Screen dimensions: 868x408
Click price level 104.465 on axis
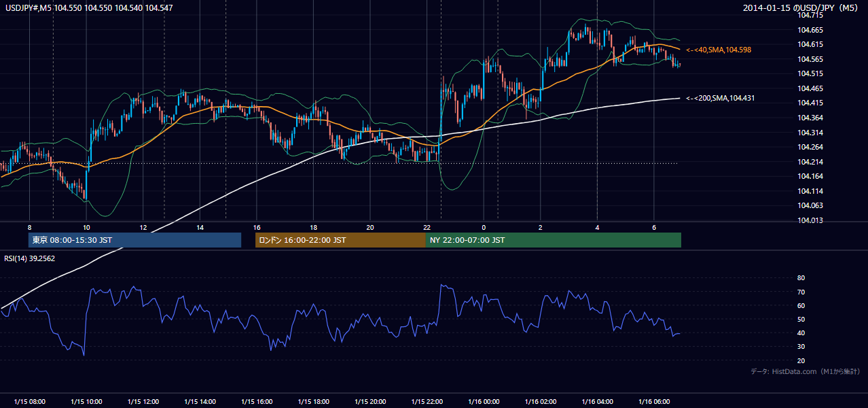click(812, 88)
